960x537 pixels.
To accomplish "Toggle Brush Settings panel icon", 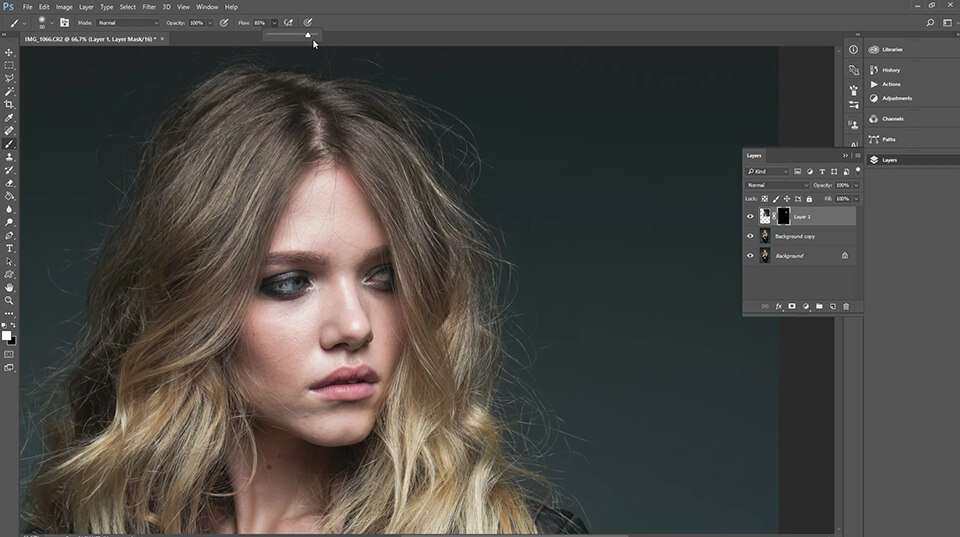I will click(x=64, y=23).
